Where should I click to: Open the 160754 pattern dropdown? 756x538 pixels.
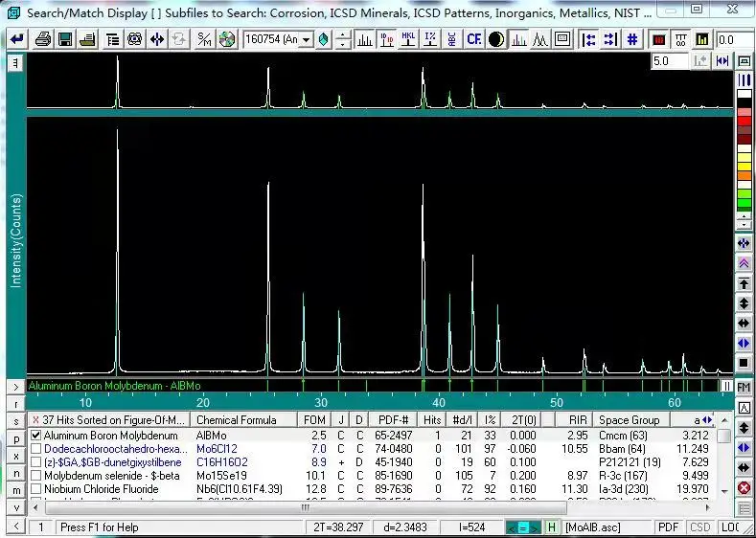pyautogui.click(x=307, y=39)
